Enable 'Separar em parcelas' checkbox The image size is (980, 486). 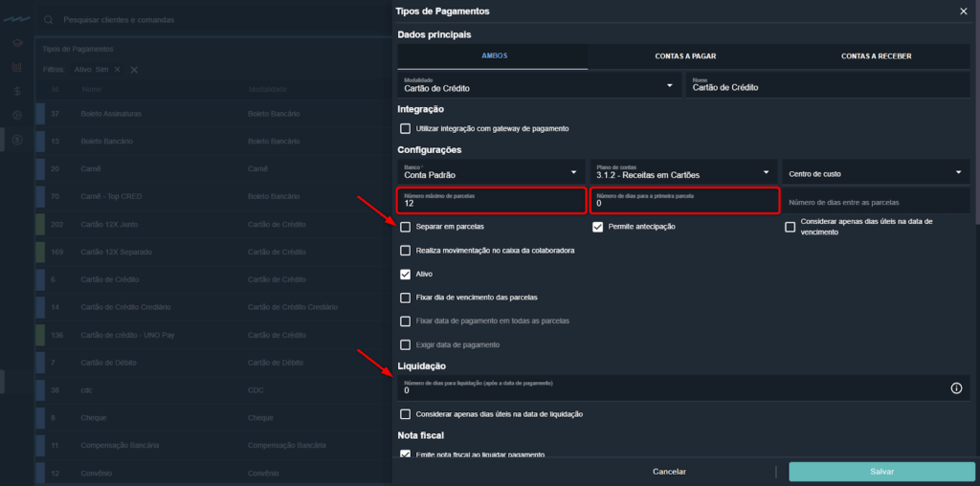coord(406,227)
